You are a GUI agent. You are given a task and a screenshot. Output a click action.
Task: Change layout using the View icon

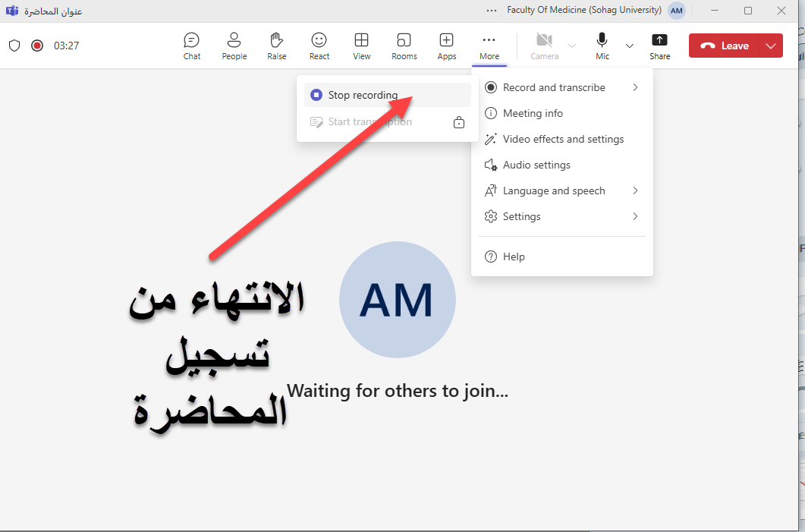click(362, 46)
